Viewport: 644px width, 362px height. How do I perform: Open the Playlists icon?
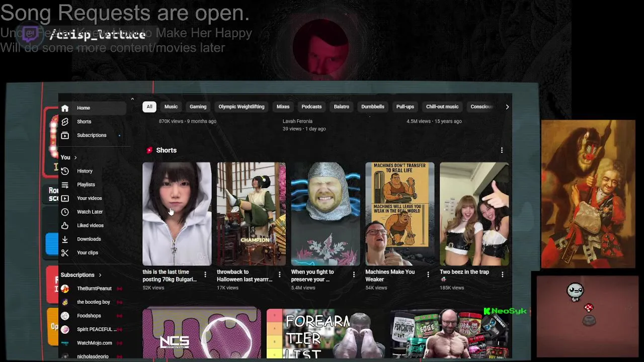[65, 185]
